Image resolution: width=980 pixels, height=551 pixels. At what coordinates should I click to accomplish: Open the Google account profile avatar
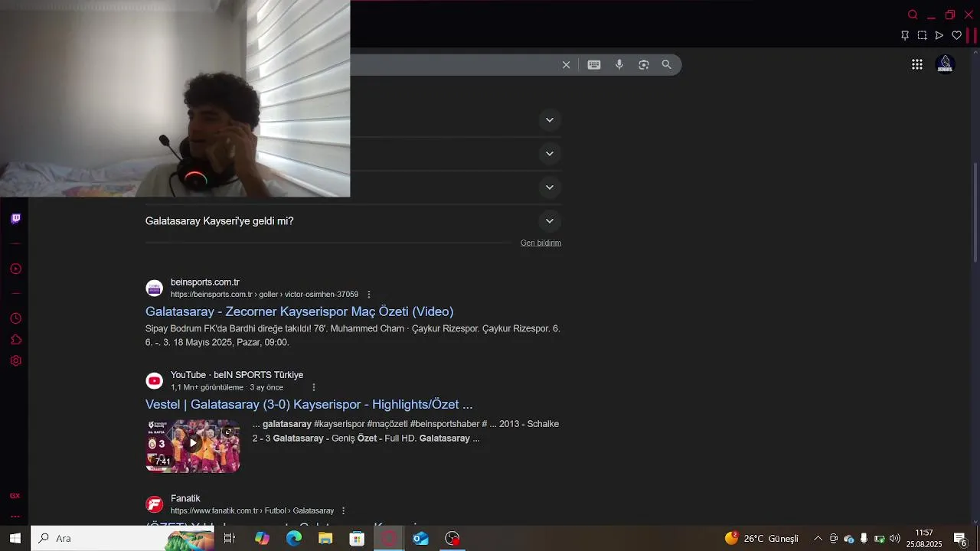tap(946, 64)
